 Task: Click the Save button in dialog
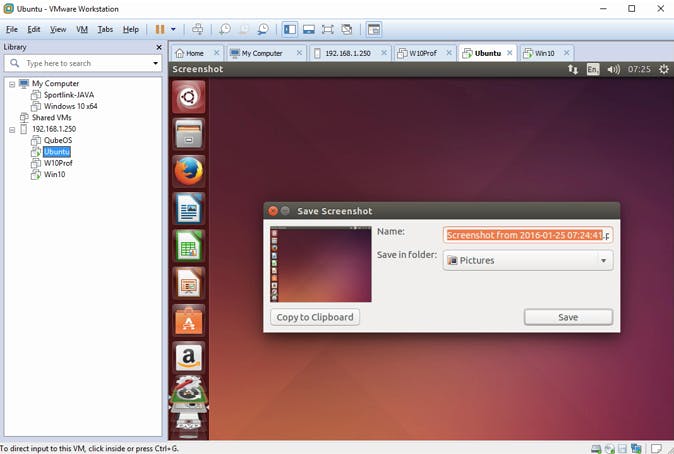(x=568, y=317)
